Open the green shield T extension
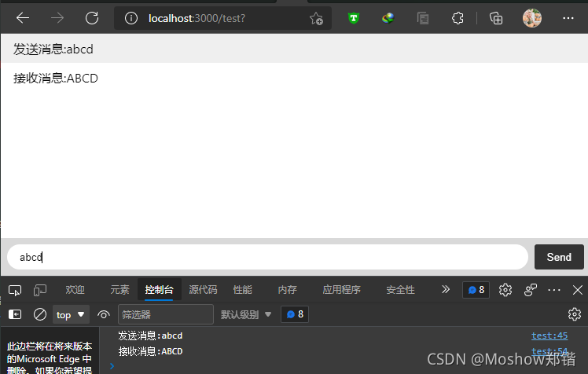This screenshot has height=374, width=588. pos(353,18)
